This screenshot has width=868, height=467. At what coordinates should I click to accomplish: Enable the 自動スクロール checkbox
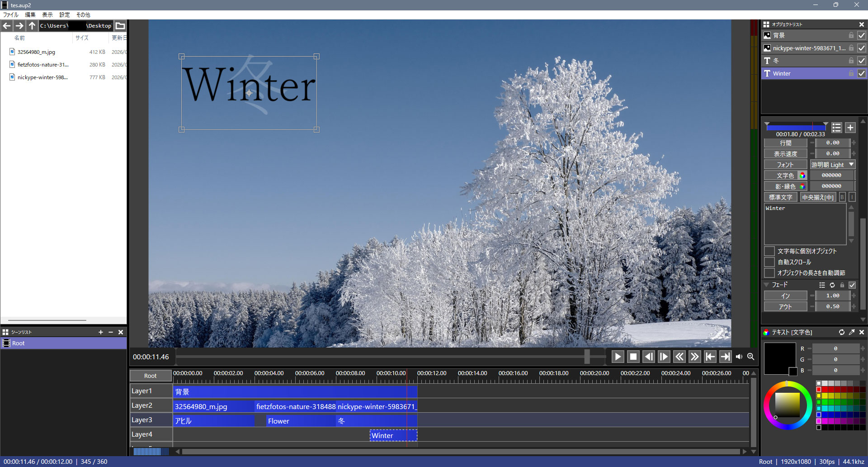tap(769, 262)
